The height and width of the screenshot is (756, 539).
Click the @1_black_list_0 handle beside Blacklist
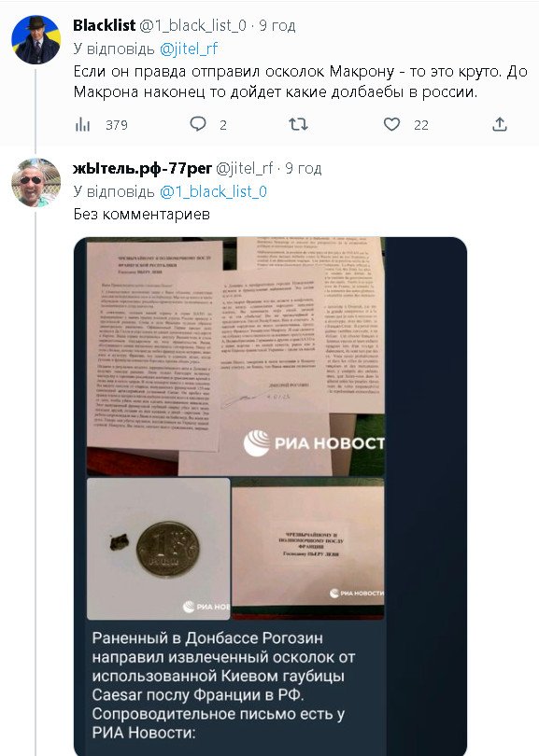coord(193,25)
